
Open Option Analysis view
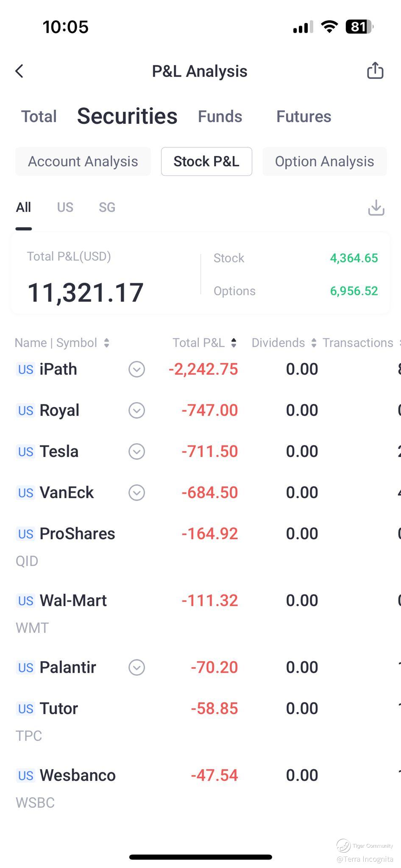point(325,161)
